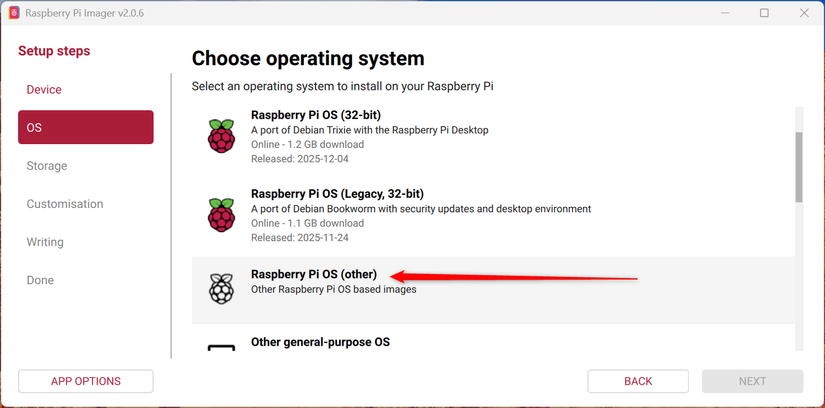This screenshot has height=408, width=825.
Task: Click 'Other Raspberry Pi OS based images' text
Action: coord(334,290)
